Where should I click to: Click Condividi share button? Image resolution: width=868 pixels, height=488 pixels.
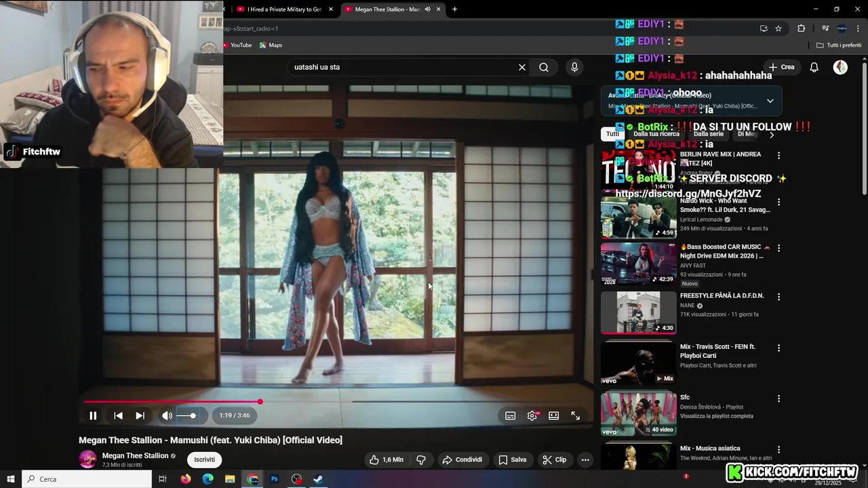pos(462,460)
